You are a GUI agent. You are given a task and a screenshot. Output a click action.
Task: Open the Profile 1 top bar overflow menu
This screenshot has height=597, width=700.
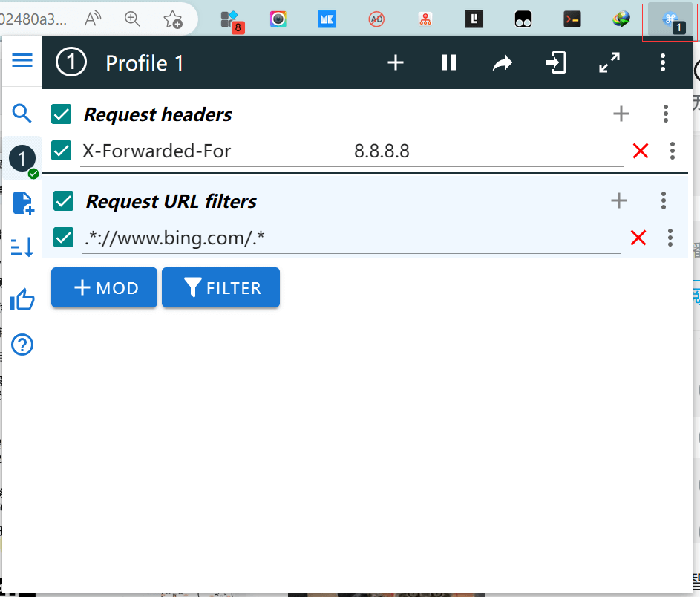click(663, 63)
